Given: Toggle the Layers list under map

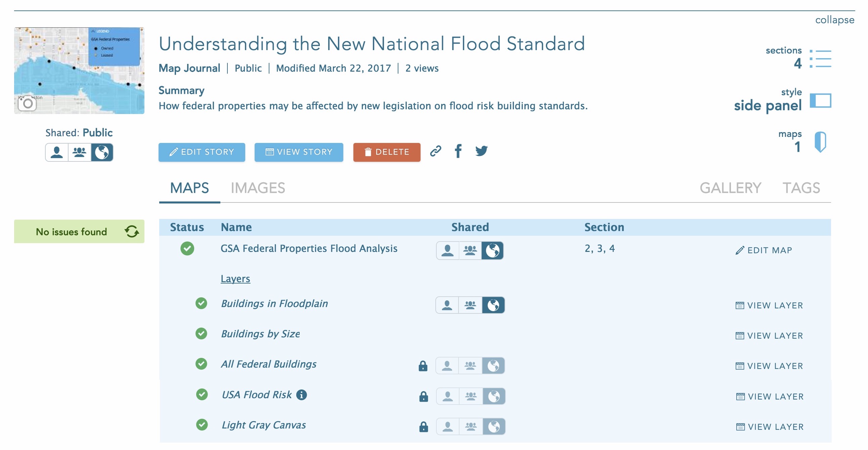Looking at the screenshot, I should coord(235,278).
